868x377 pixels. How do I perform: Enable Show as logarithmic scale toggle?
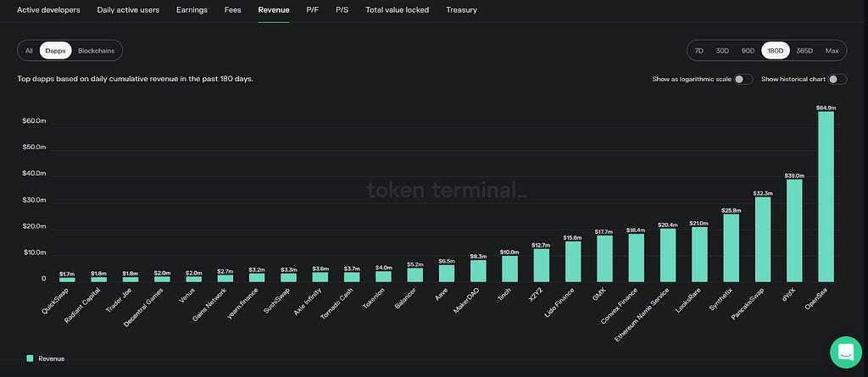click(x=743, y=79)
